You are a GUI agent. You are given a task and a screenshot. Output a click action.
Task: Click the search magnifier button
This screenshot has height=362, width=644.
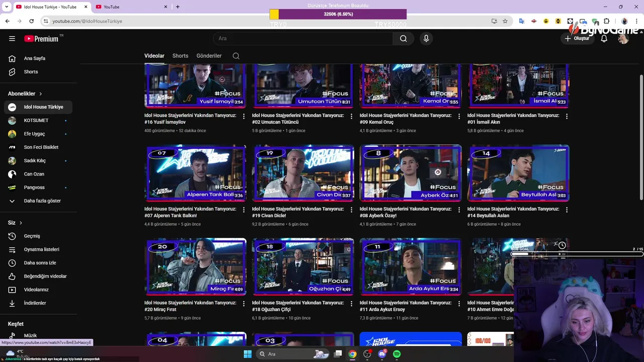point(404,39)
